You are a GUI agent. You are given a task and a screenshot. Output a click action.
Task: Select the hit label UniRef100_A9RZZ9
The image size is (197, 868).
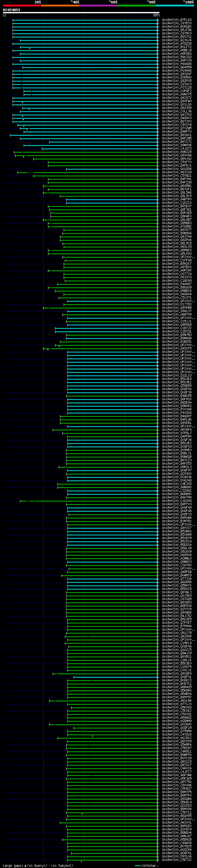(176, 152)
